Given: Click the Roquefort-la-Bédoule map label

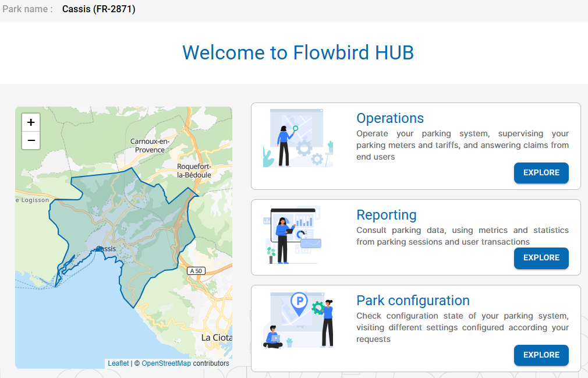Looking at the screenshot, I should [194, 171].
